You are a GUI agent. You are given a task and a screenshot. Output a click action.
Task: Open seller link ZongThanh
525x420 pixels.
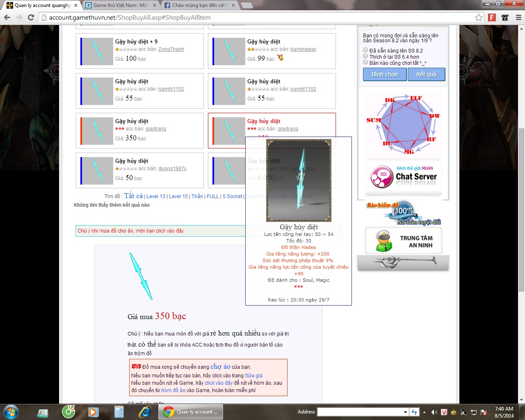(171, 49)
